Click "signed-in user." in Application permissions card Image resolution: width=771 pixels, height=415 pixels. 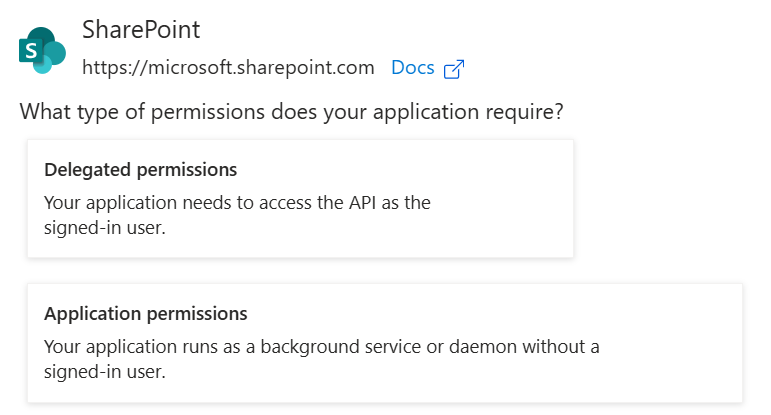coord(104,372)
